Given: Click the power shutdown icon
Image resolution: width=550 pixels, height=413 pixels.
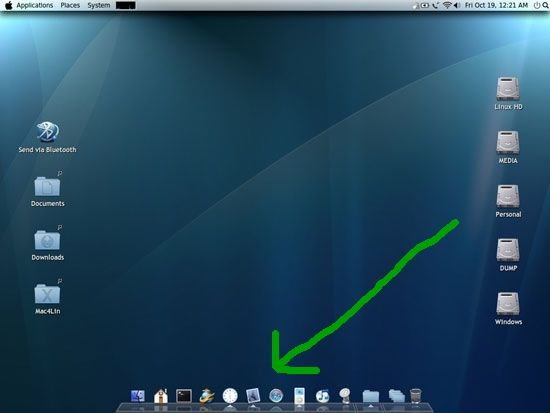Looking at the screenshot, I should point(537,5).
